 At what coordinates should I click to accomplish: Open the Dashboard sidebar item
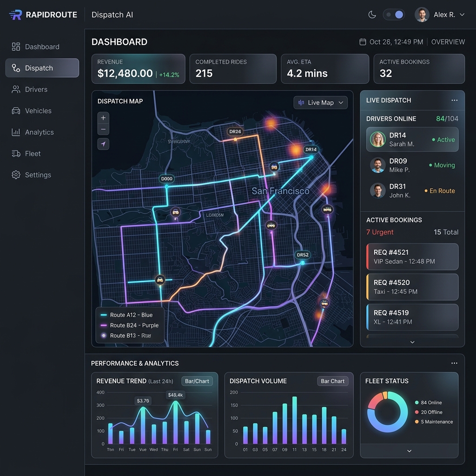[42, 47]
